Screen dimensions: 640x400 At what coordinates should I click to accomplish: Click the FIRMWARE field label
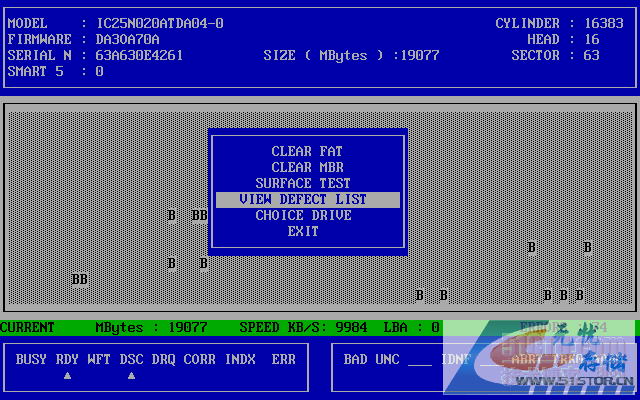(39, 39)
